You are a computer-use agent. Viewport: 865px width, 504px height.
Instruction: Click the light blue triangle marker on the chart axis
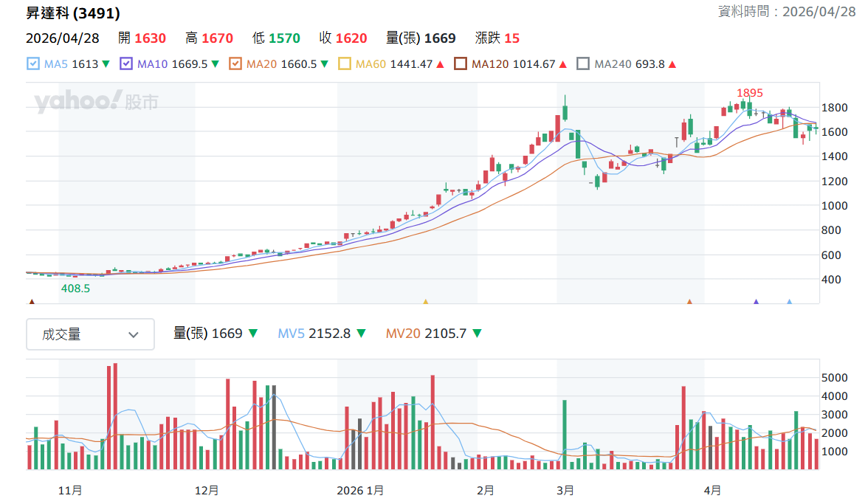click(789, 301)
